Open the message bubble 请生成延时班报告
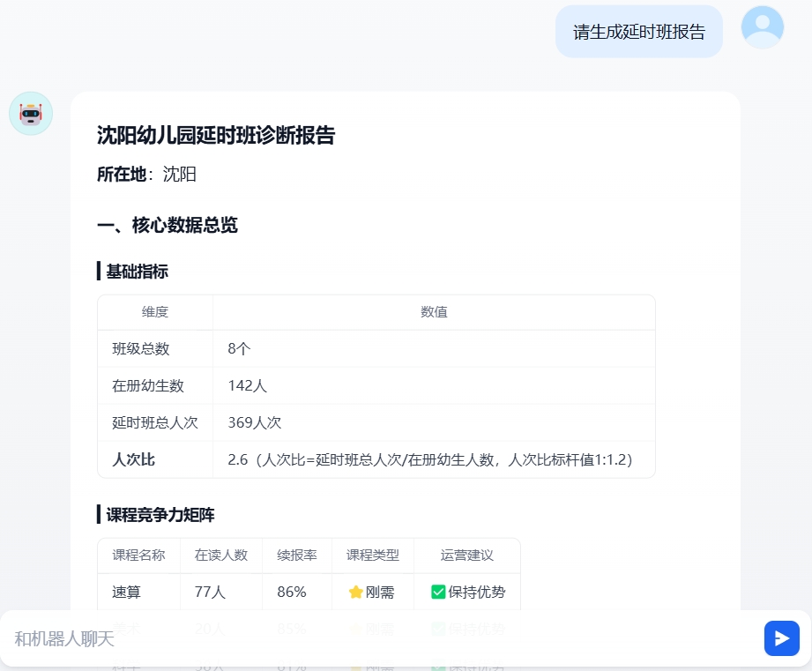 point(638,30)
